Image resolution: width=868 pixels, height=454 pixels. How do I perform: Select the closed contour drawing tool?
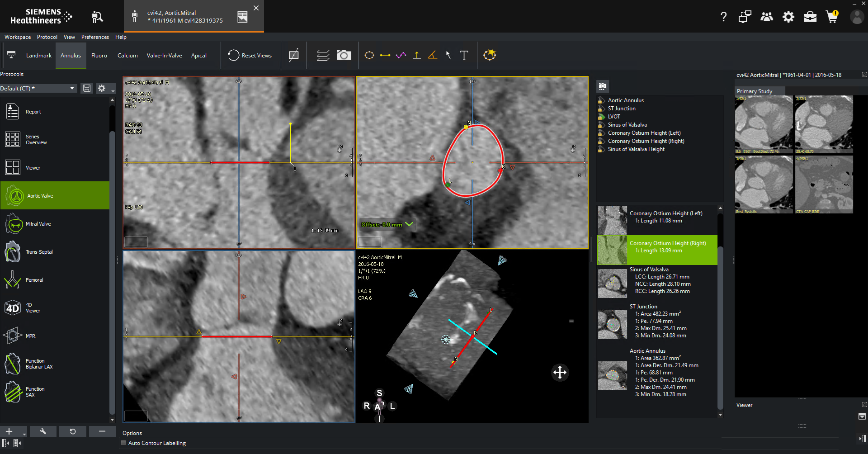[x=369, y=55]
